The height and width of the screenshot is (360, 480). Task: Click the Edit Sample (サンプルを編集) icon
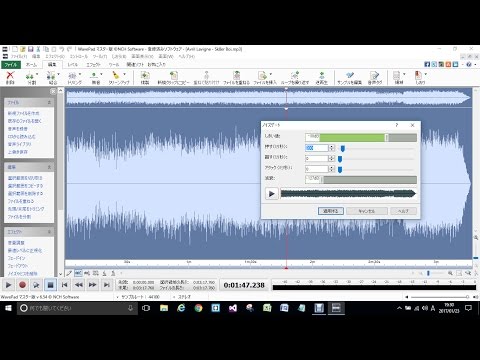coord(349,78)
